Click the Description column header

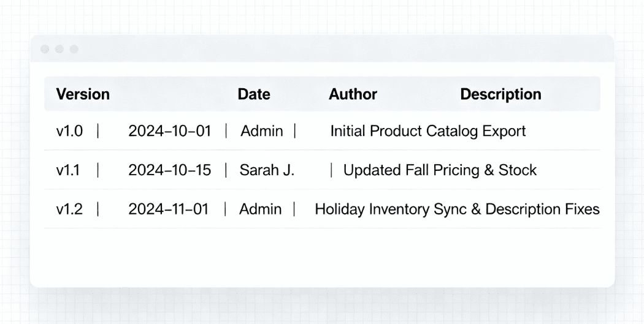click(x=500, y=94)
